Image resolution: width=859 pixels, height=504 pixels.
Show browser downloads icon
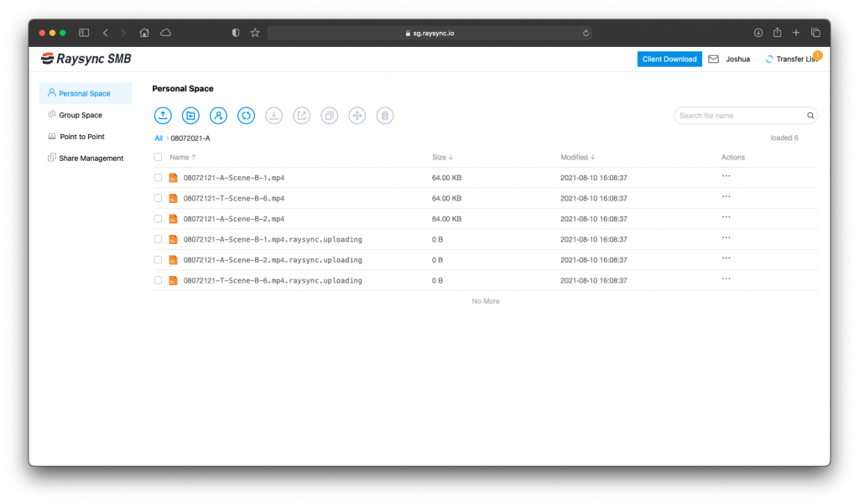(758, 33)
